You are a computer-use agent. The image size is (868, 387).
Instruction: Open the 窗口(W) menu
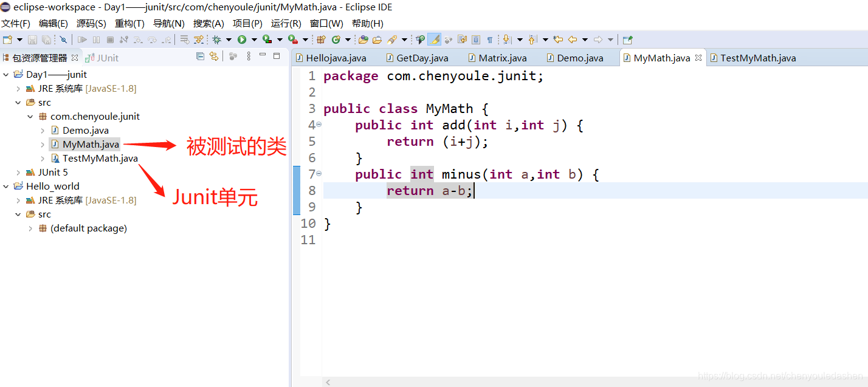coord(326,23)
